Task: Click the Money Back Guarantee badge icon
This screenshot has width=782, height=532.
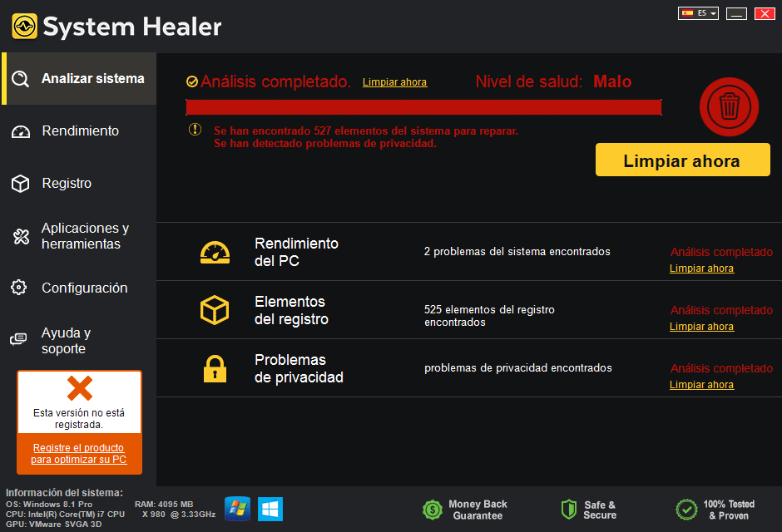Action: pyautogui.click(x=433, y=510)
